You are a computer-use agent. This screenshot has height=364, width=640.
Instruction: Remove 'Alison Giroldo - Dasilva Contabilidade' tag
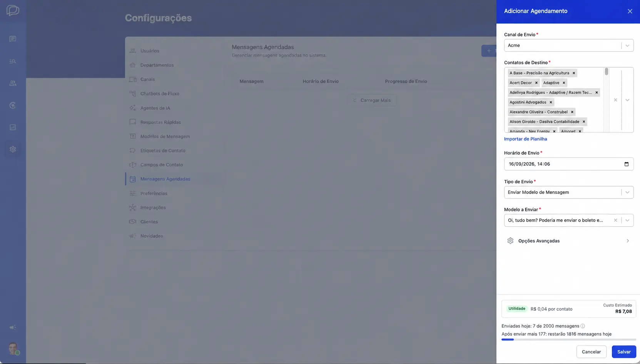[x=584, y=122]
